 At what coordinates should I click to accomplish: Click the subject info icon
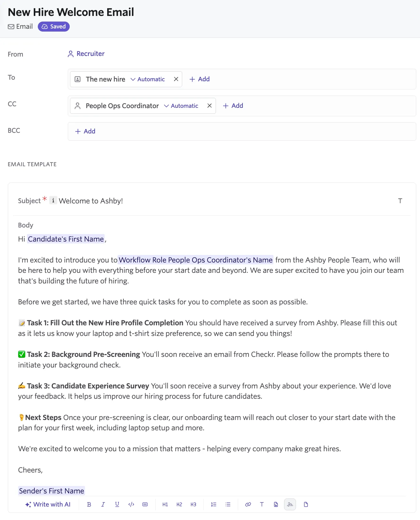[53, 200]
